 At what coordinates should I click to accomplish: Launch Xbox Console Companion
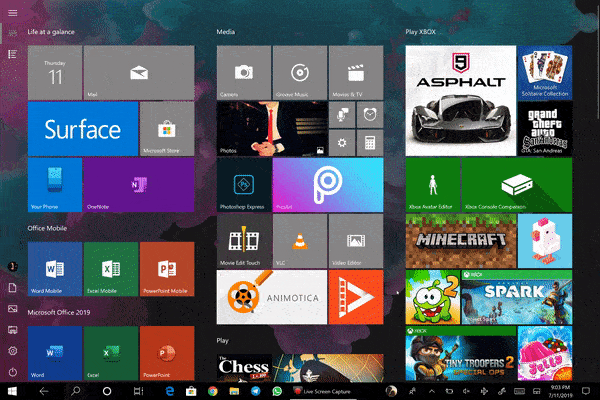(x=516, y=184)
